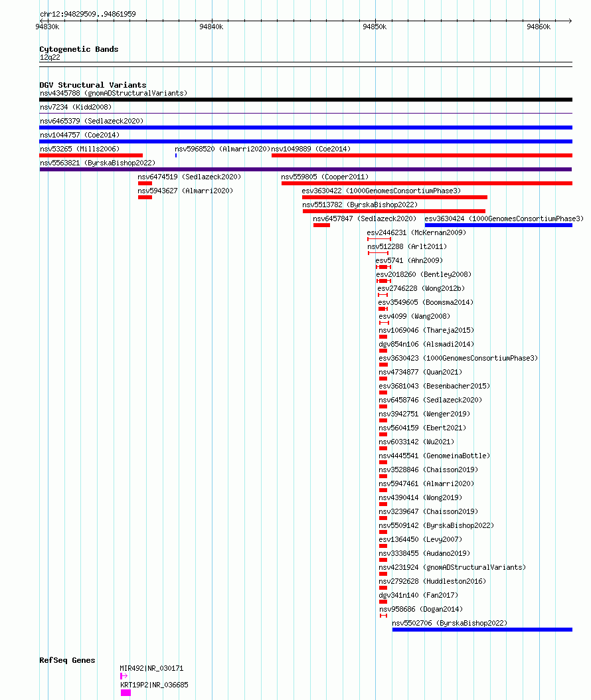
Task: Click the black nsv4345788 variant bar
Action: point(305,100)
